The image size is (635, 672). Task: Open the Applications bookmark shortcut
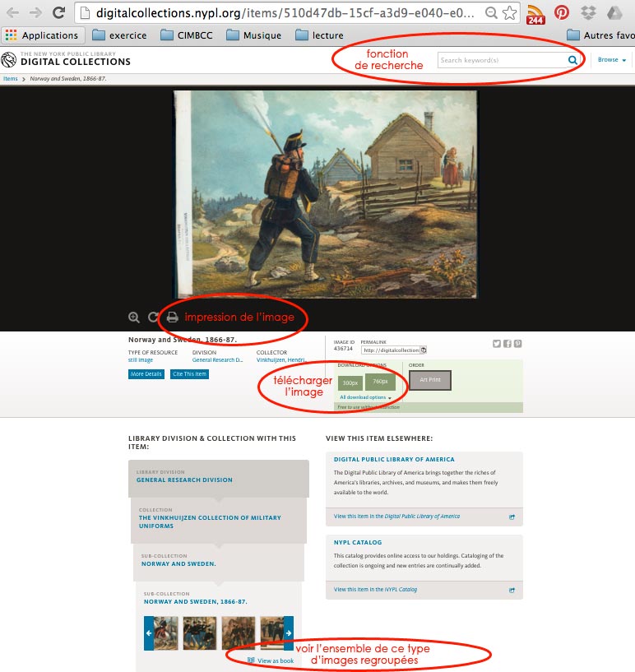(41, 35)
